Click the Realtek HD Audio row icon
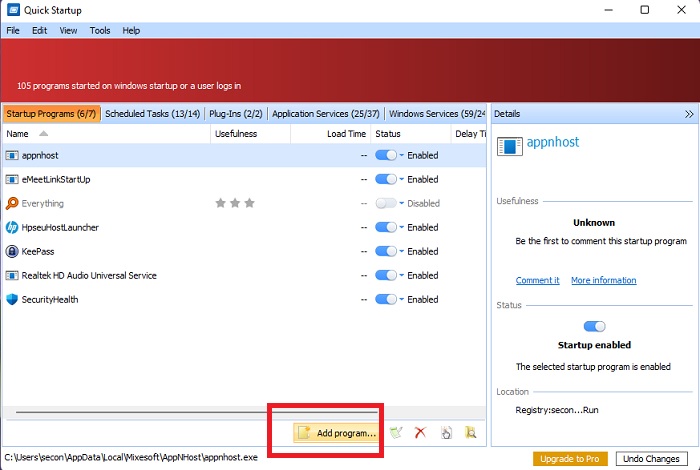Image resolution: width=700 pixels, height=470 pixels. pos(12,275)
